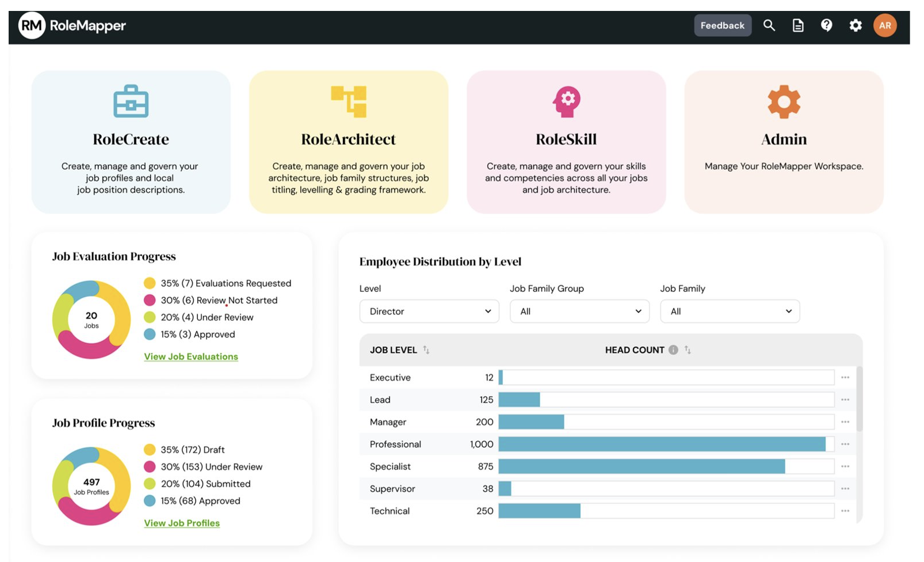
Task: Sort table by Job Level arrows
Action: coord(426,350)
